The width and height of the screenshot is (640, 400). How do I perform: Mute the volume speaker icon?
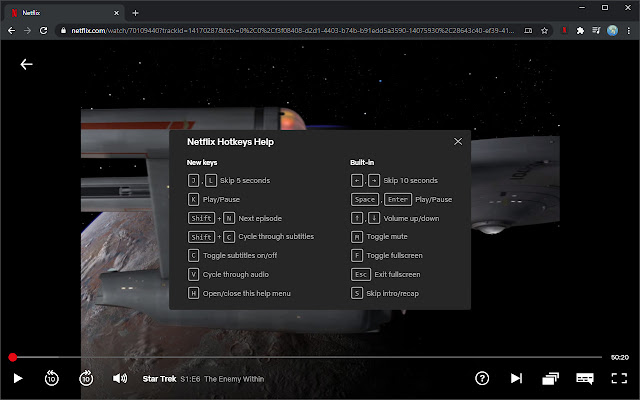(120, 378)
